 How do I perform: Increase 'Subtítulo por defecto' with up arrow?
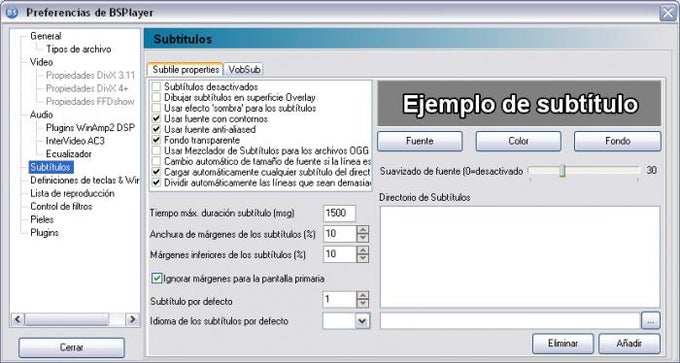coord(363,296)
